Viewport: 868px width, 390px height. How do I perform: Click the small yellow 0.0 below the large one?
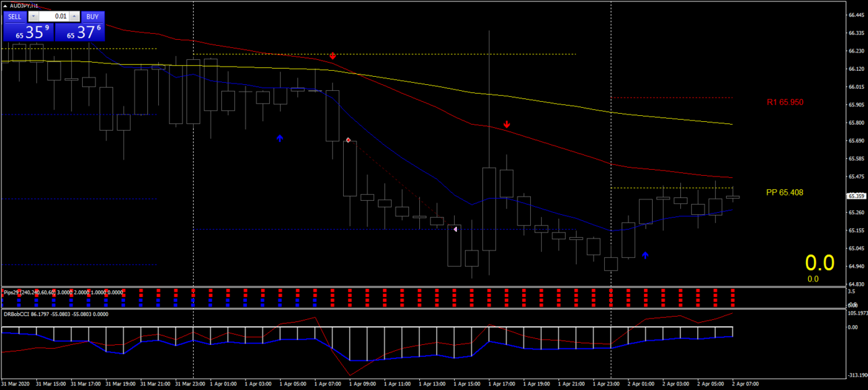(813, 279)
